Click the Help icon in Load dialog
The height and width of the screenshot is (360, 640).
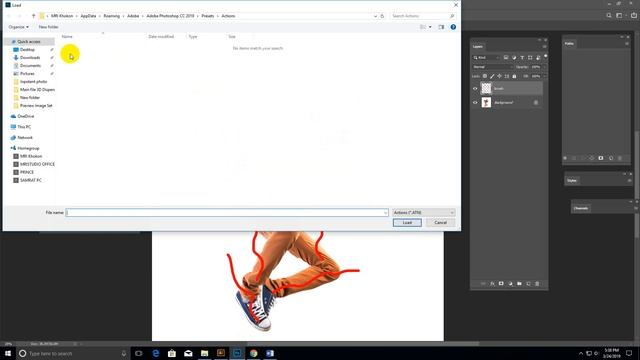tap(453, 27)
